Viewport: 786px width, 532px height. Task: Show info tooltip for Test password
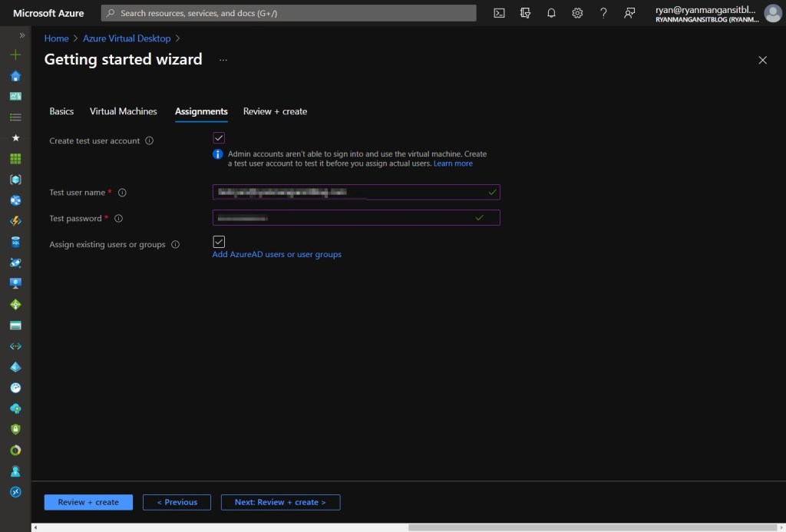point(119,219)
